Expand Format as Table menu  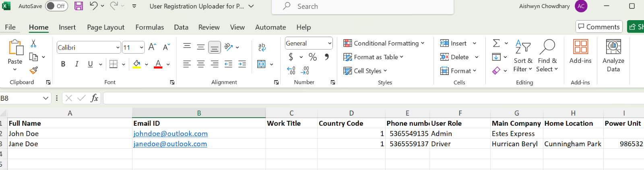[373, 57]
